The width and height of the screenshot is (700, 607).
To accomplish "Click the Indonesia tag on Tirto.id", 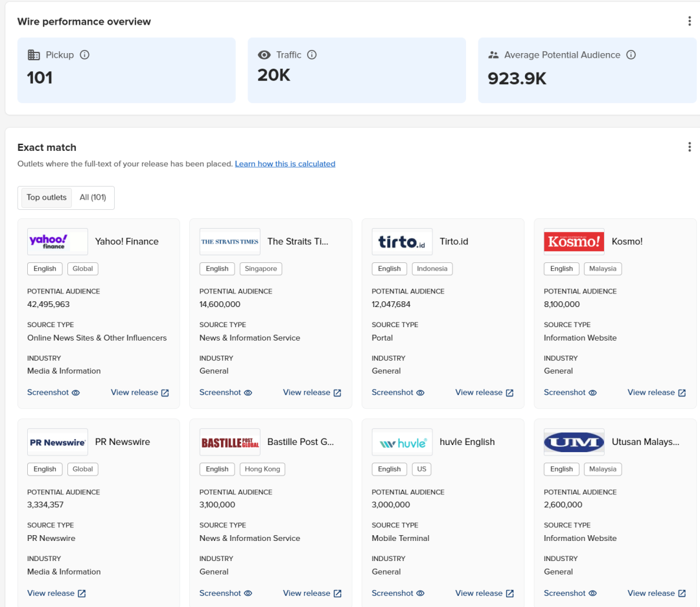I will click(x=432, y=269).
